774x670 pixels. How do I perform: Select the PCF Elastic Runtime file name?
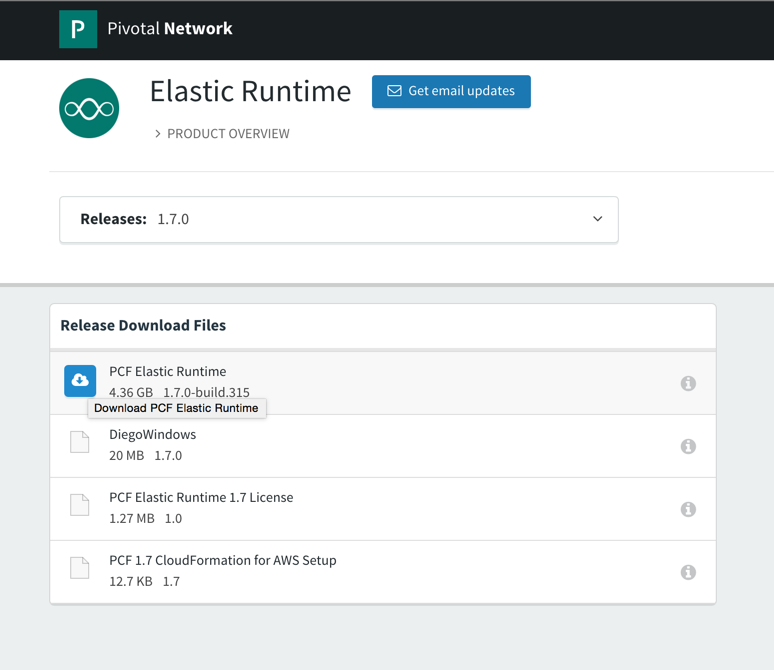[168, 371]
